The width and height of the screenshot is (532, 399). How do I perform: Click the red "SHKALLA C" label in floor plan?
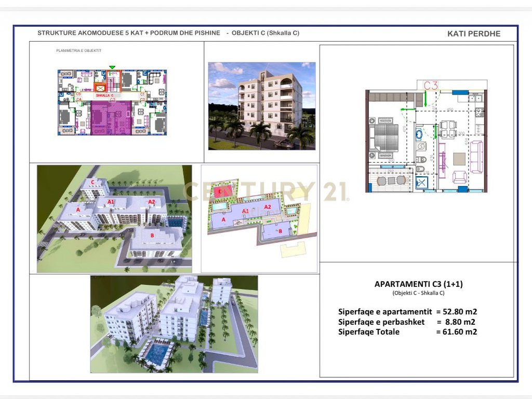[x=104, y=96]
